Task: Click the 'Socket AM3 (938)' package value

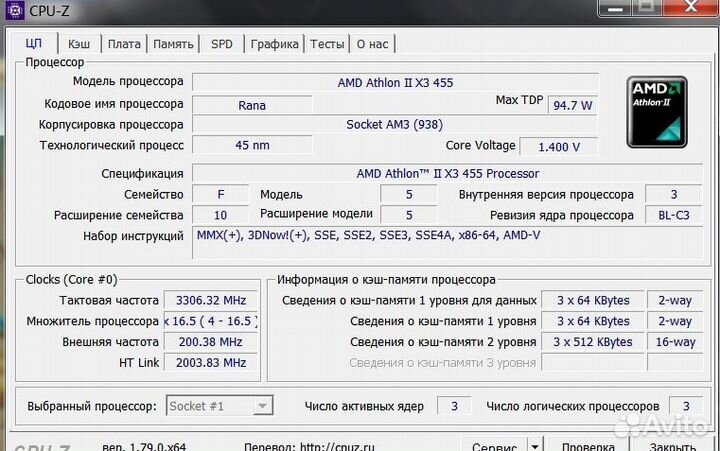Action: coord(395,124)
